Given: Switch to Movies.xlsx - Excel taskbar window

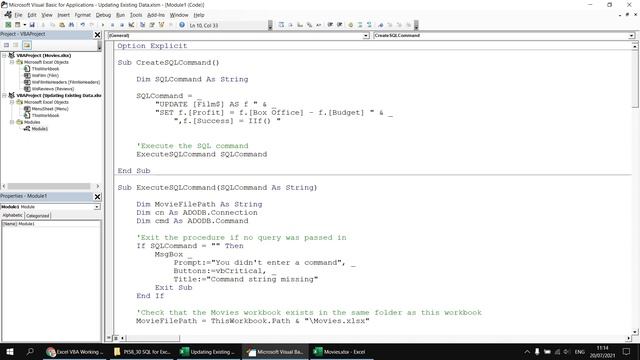Looking at the screenshot, I should pyautogui.click(x=340, y=351).
